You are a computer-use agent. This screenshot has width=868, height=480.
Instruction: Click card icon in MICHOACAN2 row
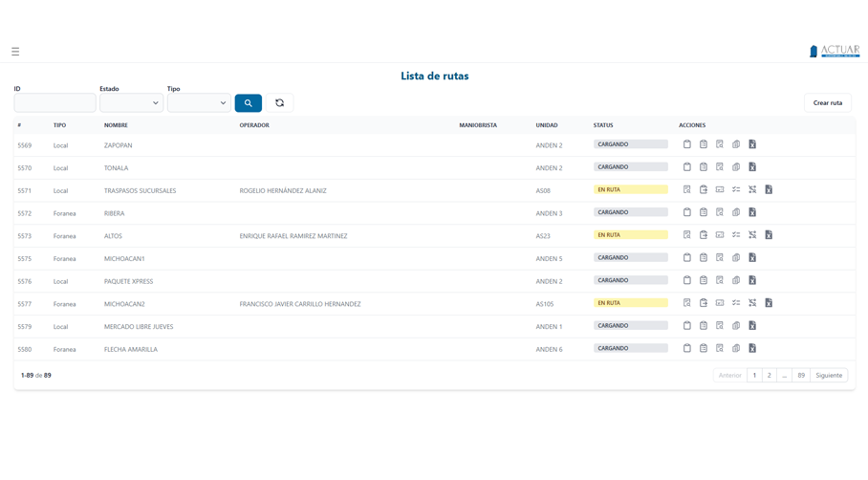[x=720, y=303]
